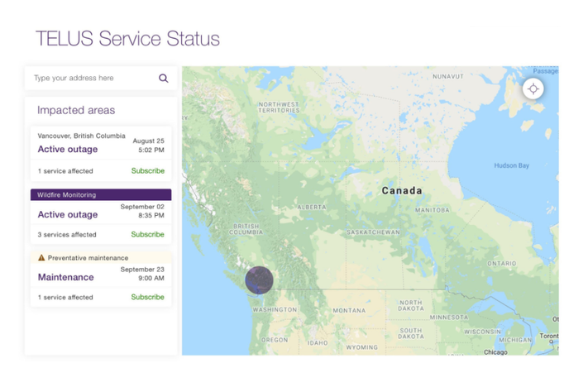Open the Vancouver, British Columbia Active outage title
Viewport: 588px width, 368px height.
(68, 150)
